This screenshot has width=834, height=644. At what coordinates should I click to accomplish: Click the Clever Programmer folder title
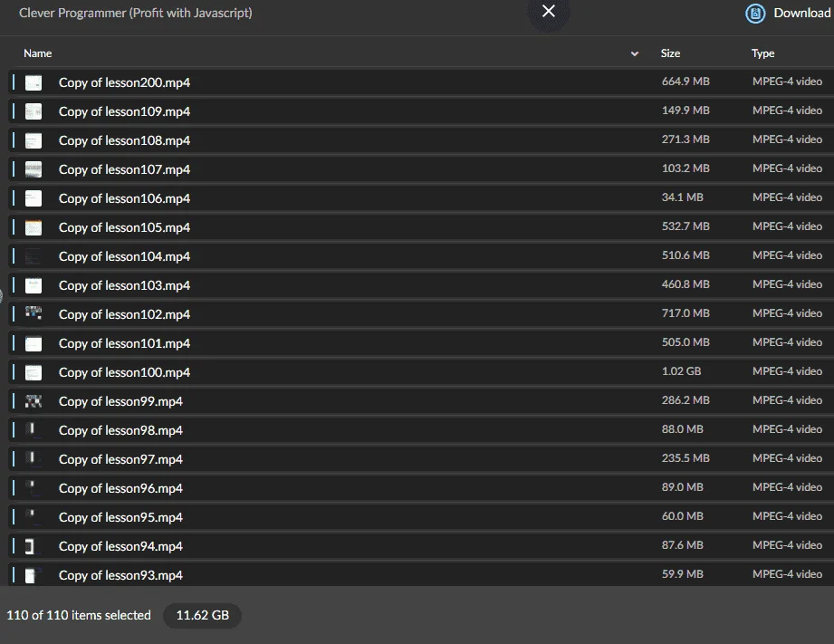point(136,13)
